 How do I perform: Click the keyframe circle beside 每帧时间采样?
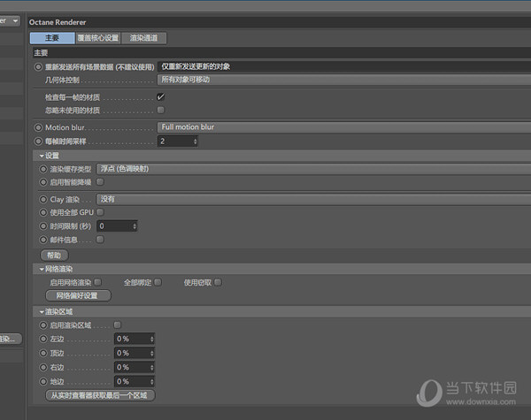pyautogui.click(x=38, y=141)
